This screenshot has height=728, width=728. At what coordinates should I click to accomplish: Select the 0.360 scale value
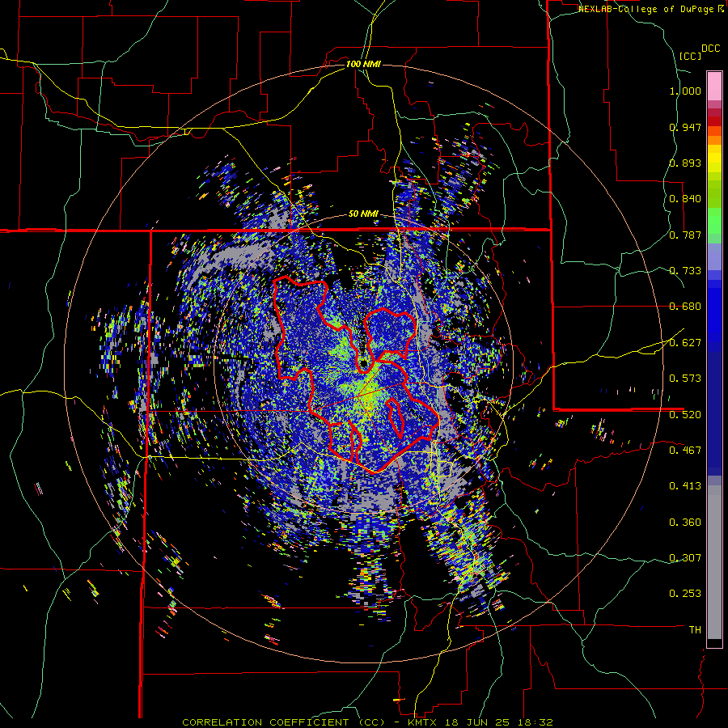(685, 523)
